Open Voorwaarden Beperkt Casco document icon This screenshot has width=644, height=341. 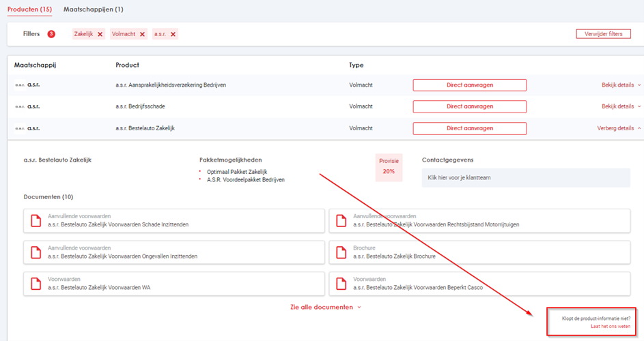(x=339, y=284)
